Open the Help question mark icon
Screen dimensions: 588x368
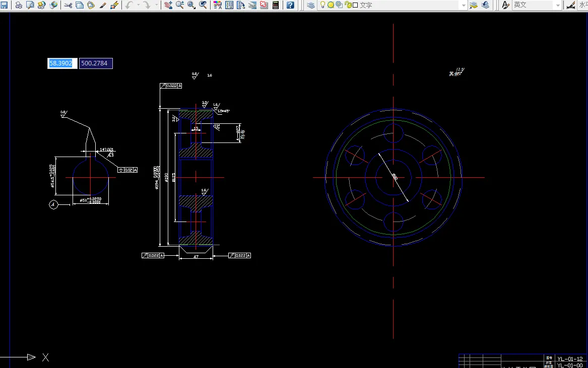tap(290, 5)
